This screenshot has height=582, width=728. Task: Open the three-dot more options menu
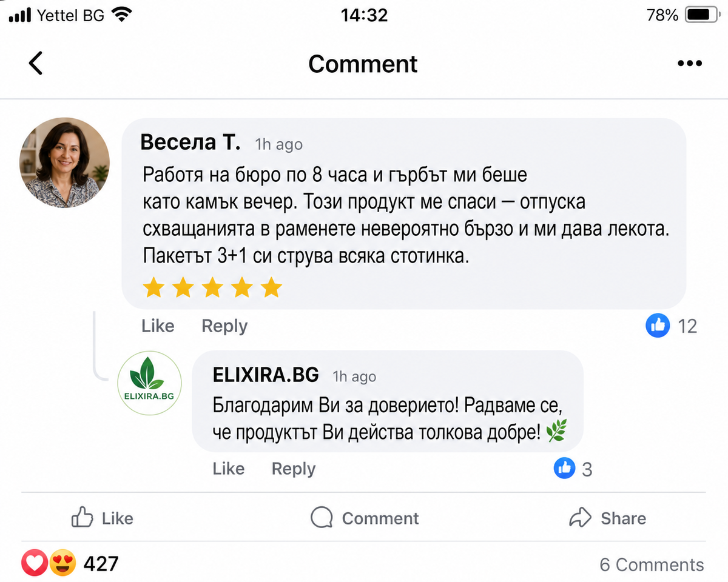(690, 64)
